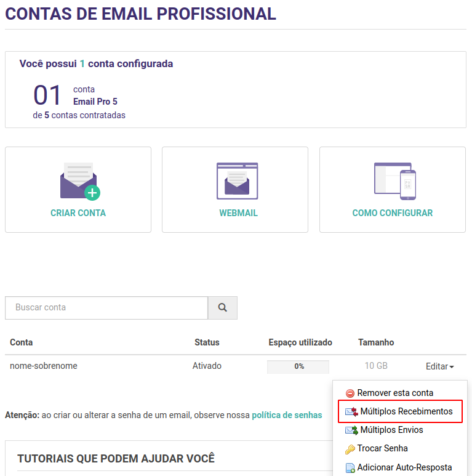Select Adicionar Auto-Resposta menu option
The height and width of the screenshot is (476, 472).
[x=400, y=467]
